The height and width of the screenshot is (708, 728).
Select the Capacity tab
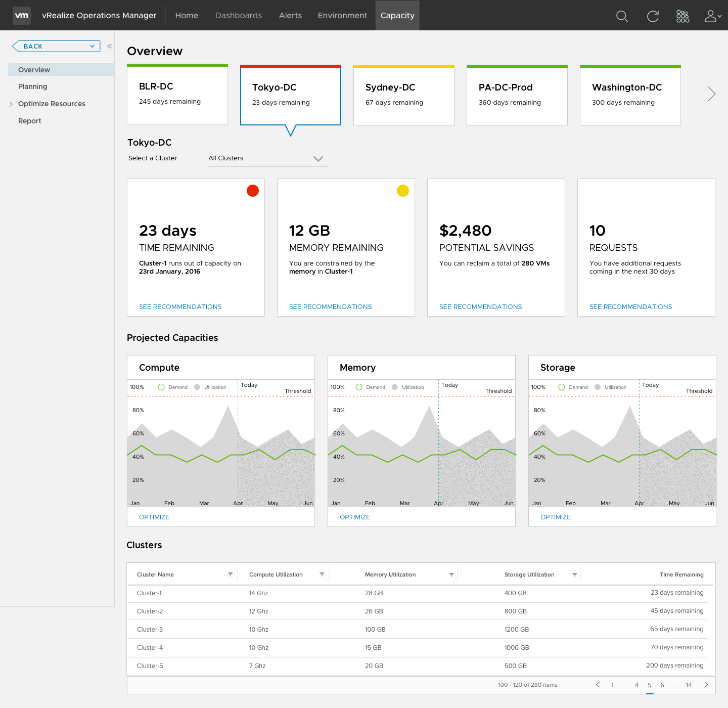[397, 15]
